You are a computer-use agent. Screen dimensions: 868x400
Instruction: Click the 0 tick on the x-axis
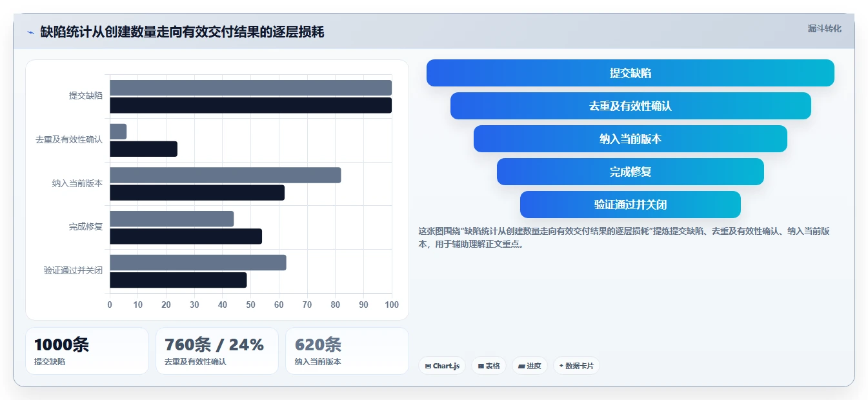click(110, 305)
